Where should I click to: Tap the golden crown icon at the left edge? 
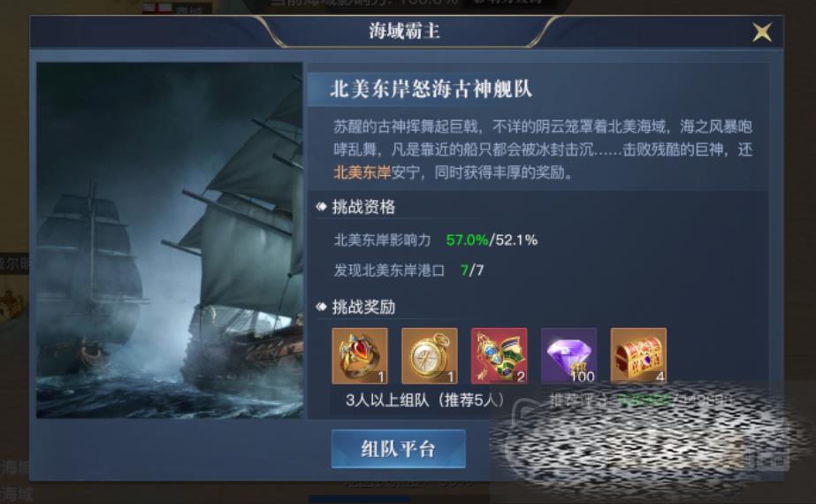(11, 304)
